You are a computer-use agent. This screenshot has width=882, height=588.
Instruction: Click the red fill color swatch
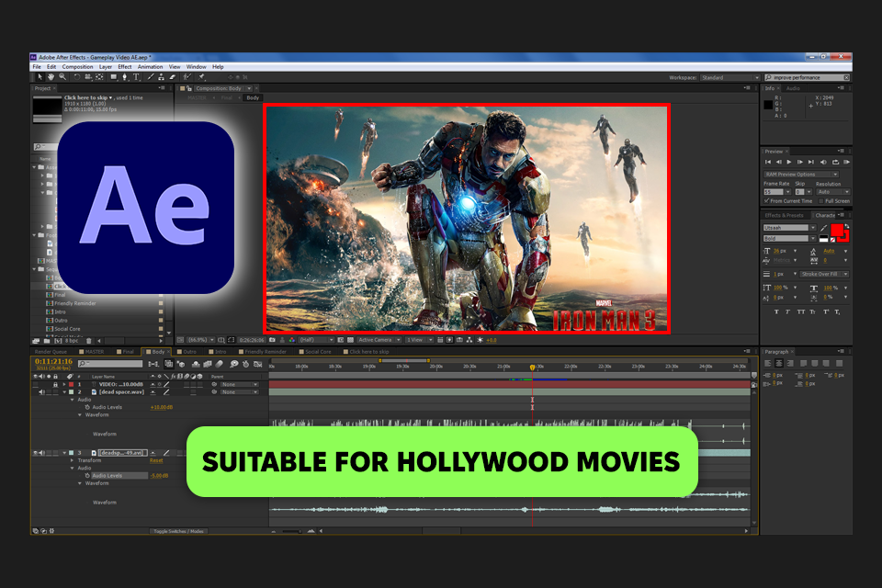pyautogui.click(x=837, y=230)
